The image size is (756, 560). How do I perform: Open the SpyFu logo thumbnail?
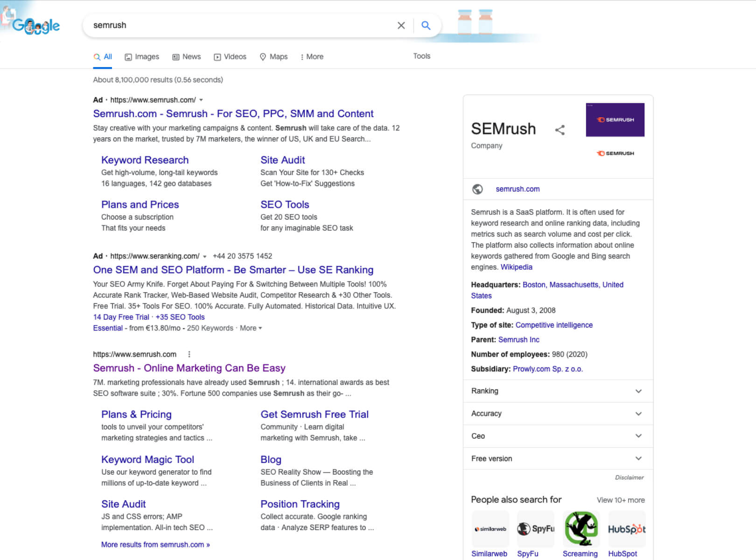pos(535,529)
